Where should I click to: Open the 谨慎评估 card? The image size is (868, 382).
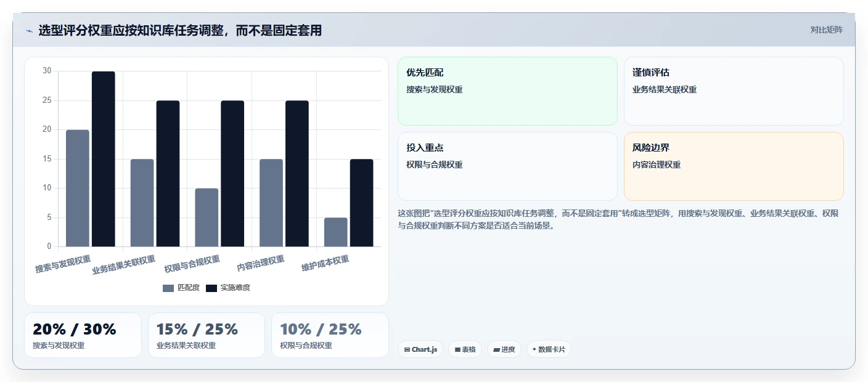pyautogui.click(x=734, y=91)
